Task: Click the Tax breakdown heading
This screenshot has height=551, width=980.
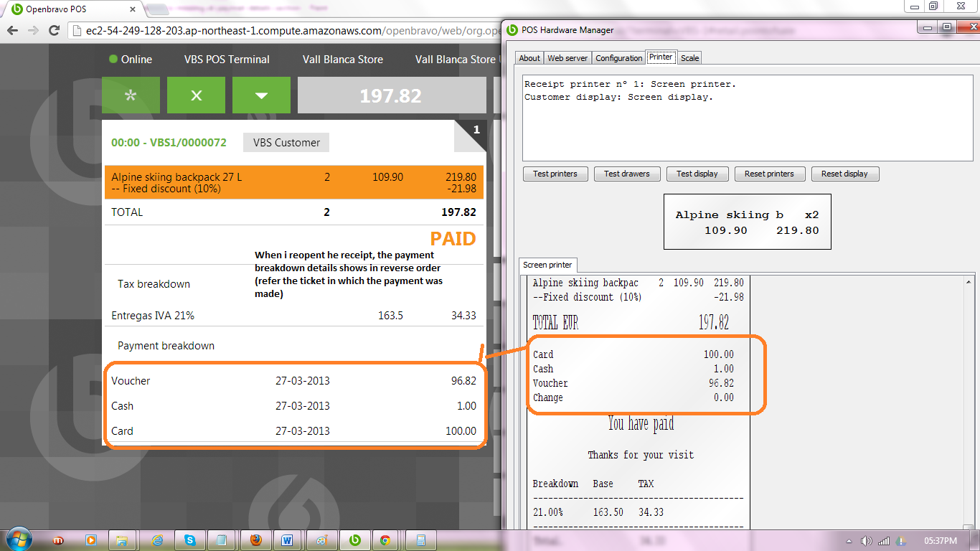Action: (154, 284)
